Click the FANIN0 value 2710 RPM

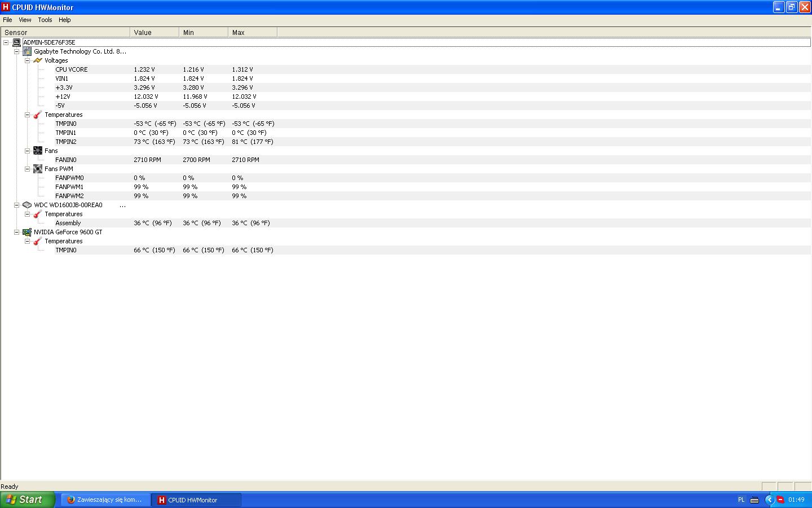coord(147,160)
